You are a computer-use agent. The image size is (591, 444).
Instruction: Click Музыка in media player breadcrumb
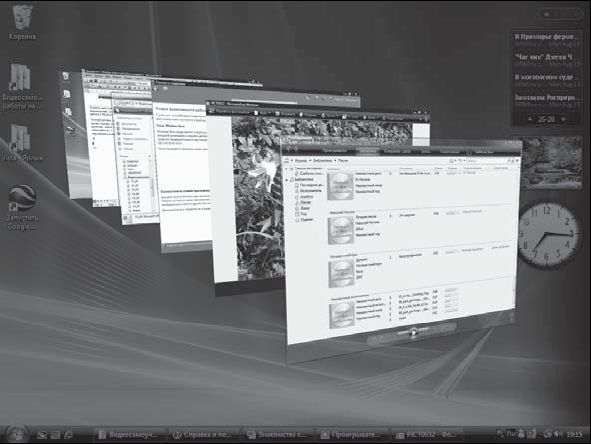(x=300, y=161)
